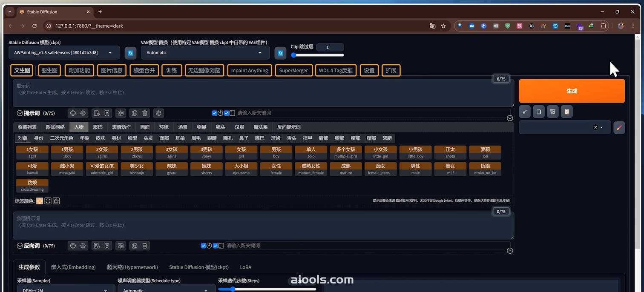
Task: Open favorites bookmark icon in 反向词 toolbar
Action: pos(107,246)
